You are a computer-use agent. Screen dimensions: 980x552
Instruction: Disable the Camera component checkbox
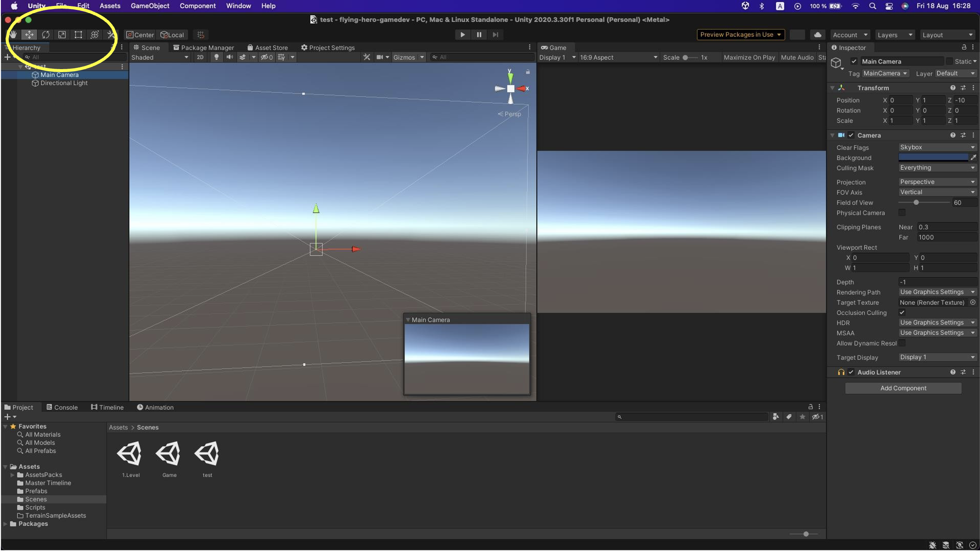pyautogui.click(x=851, y=135)
